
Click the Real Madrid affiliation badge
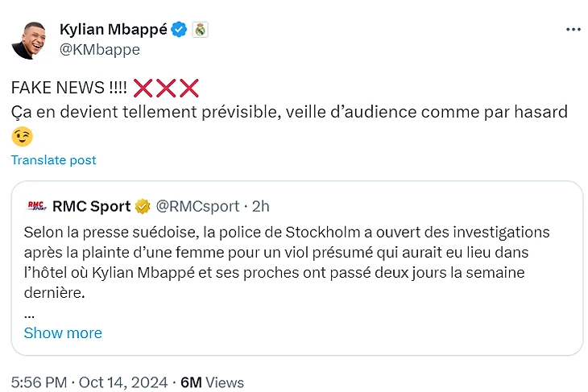click(200, 30)
